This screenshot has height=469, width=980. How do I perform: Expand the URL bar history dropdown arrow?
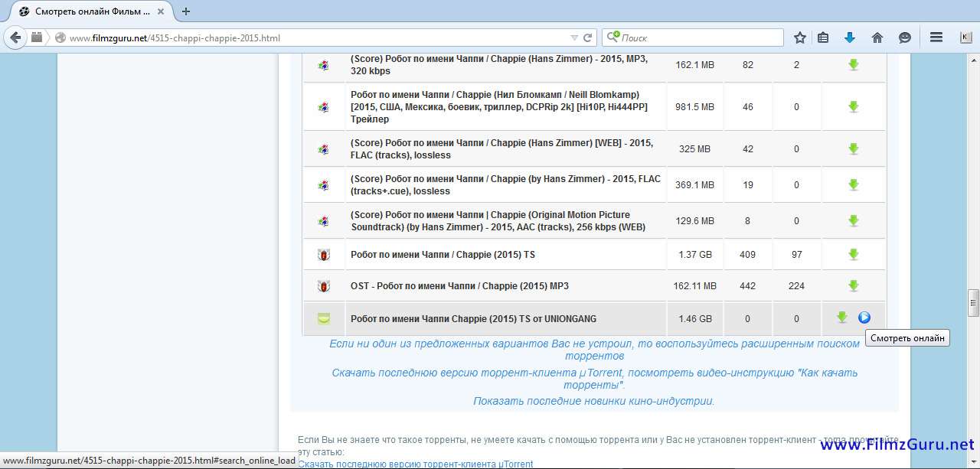point(574,37)
